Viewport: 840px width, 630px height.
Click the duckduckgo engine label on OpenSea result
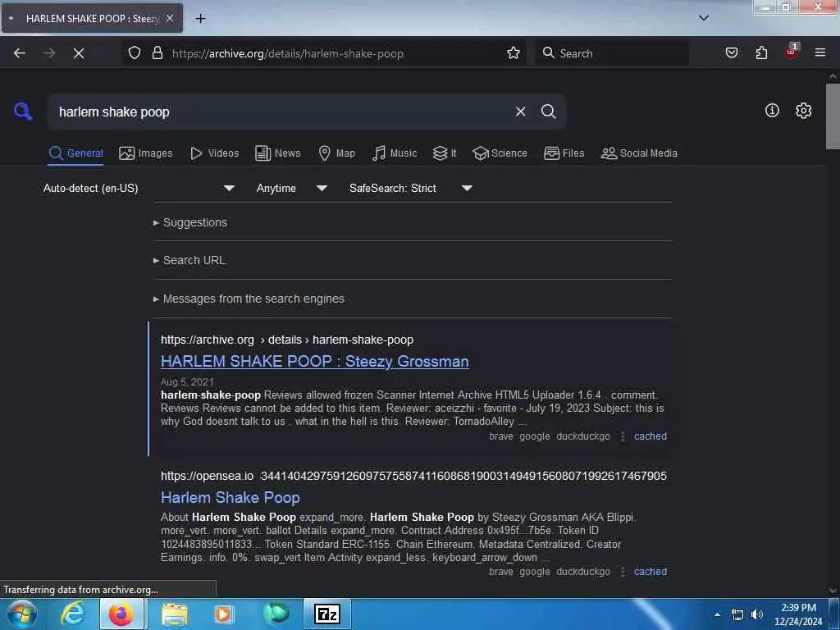583,572
